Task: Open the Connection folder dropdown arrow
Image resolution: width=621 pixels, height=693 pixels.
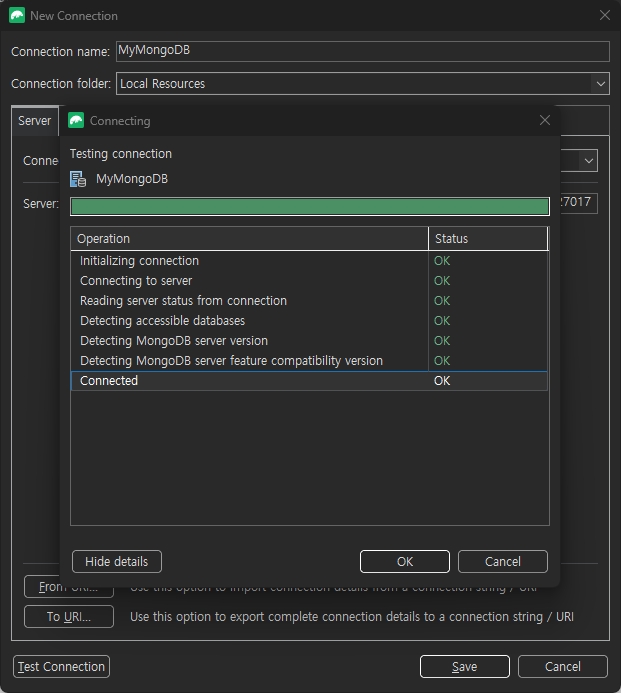Action: pos(600,84)
